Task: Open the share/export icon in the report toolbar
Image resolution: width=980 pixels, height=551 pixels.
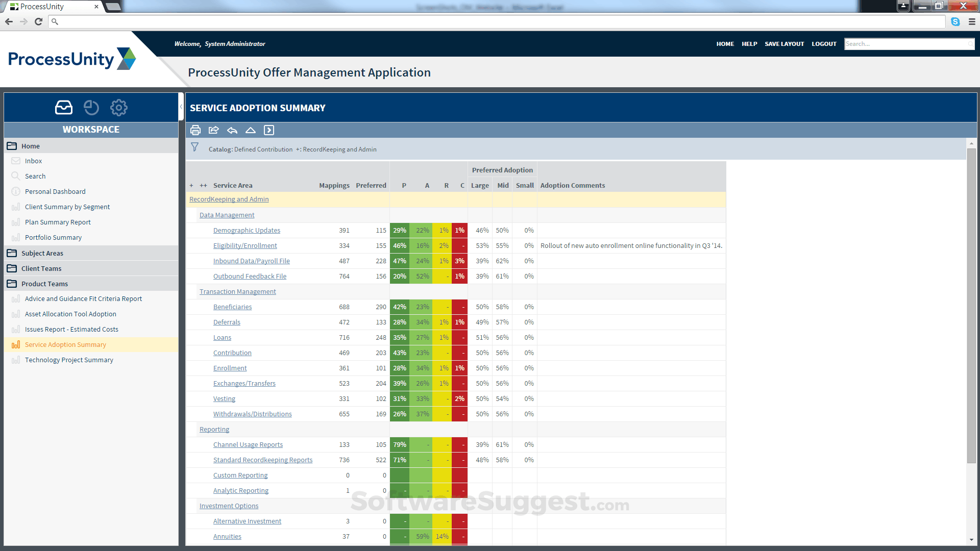Action: [214, 130]
